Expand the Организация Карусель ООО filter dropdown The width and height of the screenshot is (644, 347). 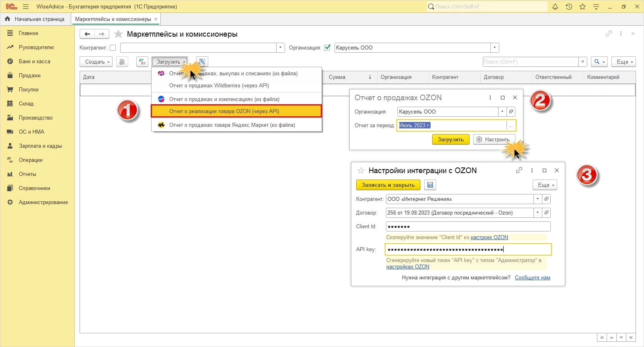tap(495, 48)
